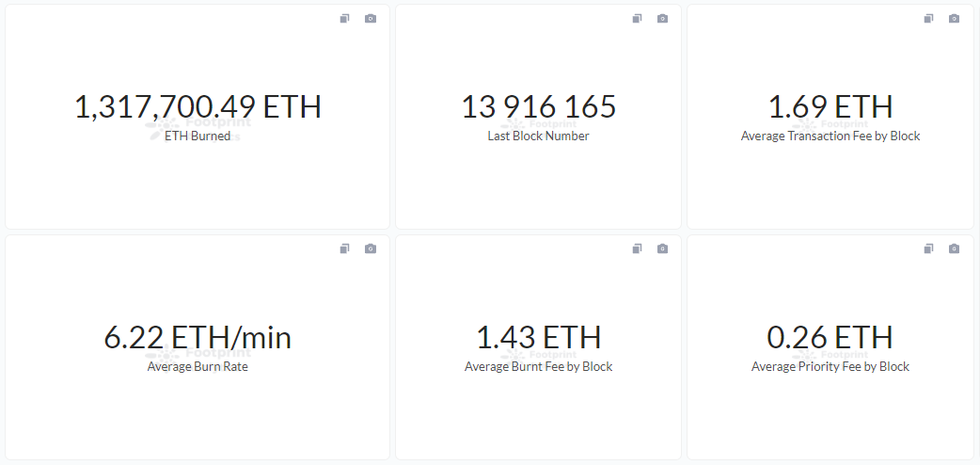Image resolution: width=980 pixels, height=465 pixels.
Task: Click the ETH Burned label
Action: 198,136
